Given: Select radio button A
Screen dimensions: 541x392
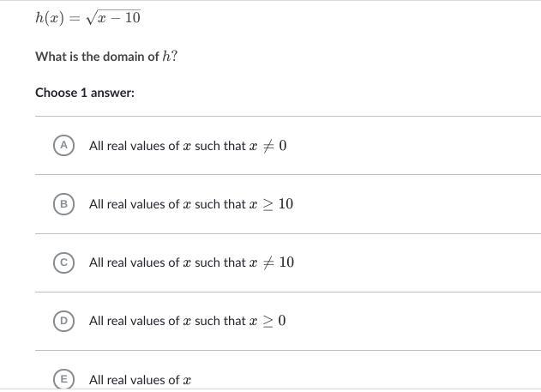Looking at the screenshot, I should pos(63,146).
